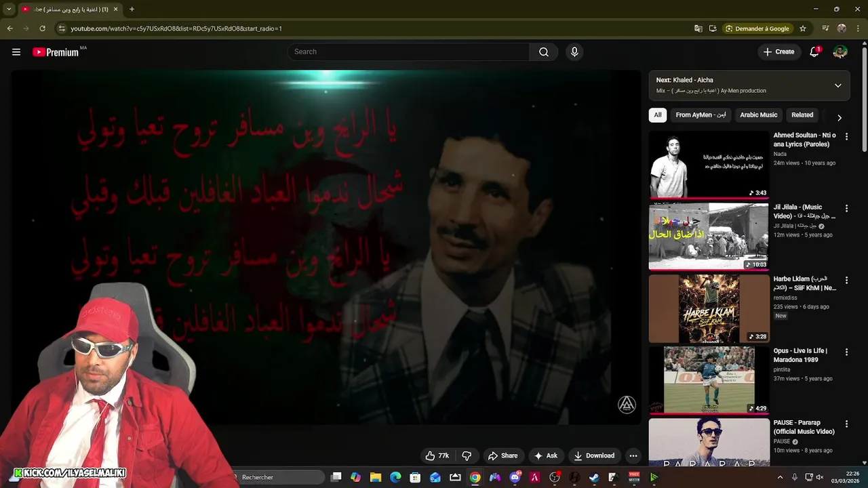Open the Google Translate page icon
Image resolution: width=868 pixels, height=488 pixels.
point(698,28)
